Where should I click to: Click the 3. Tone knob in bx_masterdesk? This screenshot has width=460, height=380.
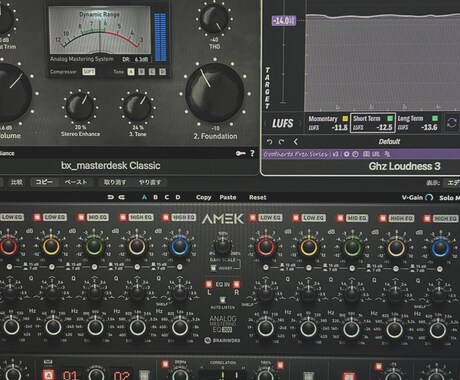pos(137,107)
